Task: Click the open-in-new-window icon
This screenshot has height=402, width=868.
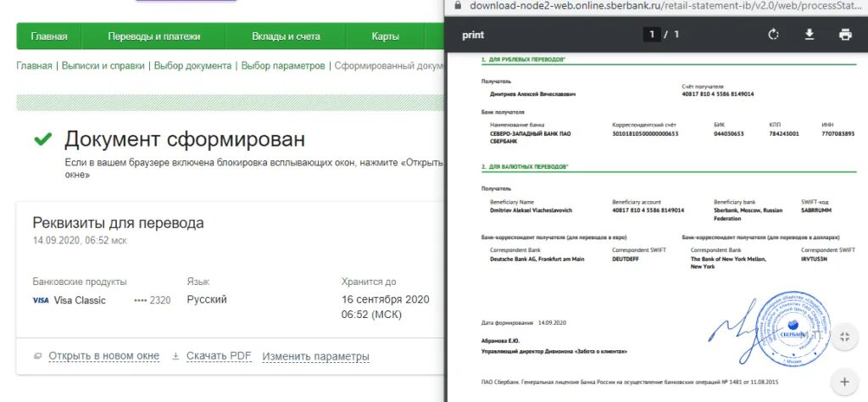Action: click(37, 356)
